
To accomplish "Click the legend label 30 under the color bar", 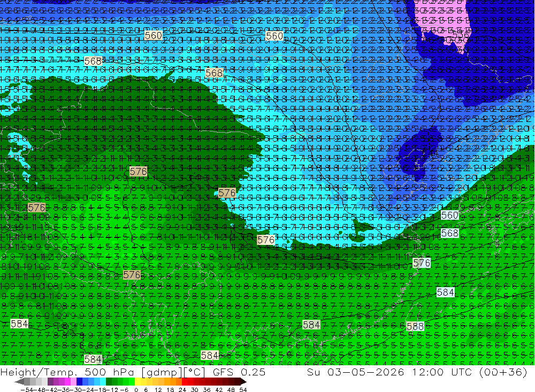I will (195, 390).
